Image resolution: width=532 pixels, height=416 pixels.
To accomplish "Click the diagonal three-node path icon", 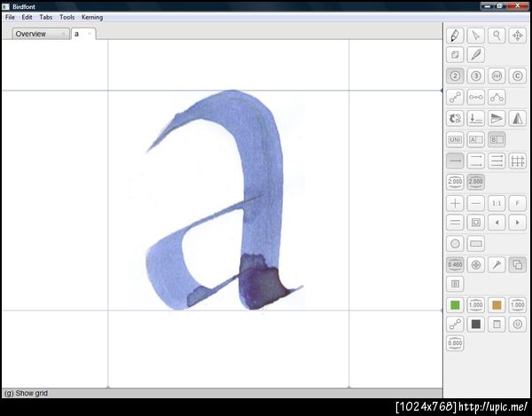I will (455, 97).
